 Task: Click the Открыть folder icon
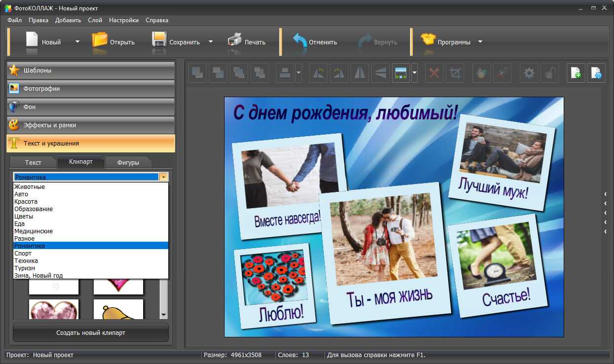coord(100,40)
